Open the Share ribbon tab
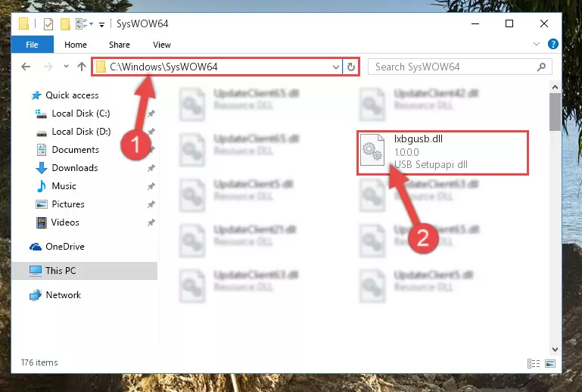582x392 pixels. [x=119, y=45]
